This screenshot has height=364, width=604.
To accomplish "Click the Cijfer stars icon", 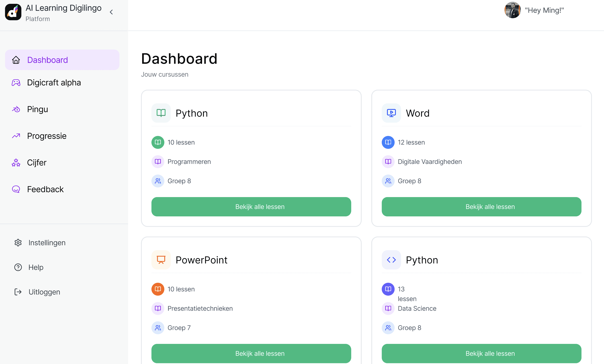I will [16, 162].
